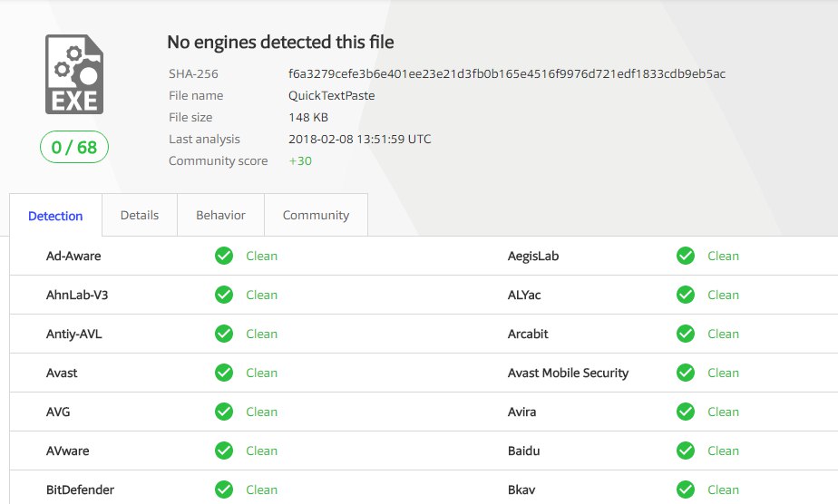Click the Clean result for Arcabit
Viewport: 838px width, 504px height.
723,334
